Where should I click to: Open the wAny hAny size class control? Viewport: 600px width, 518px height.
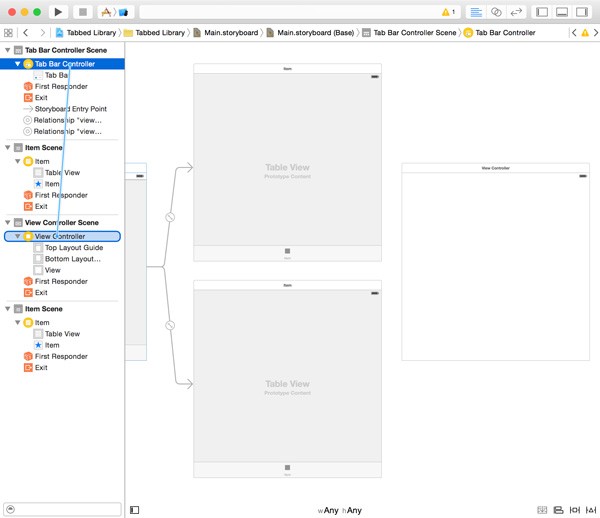339,510
